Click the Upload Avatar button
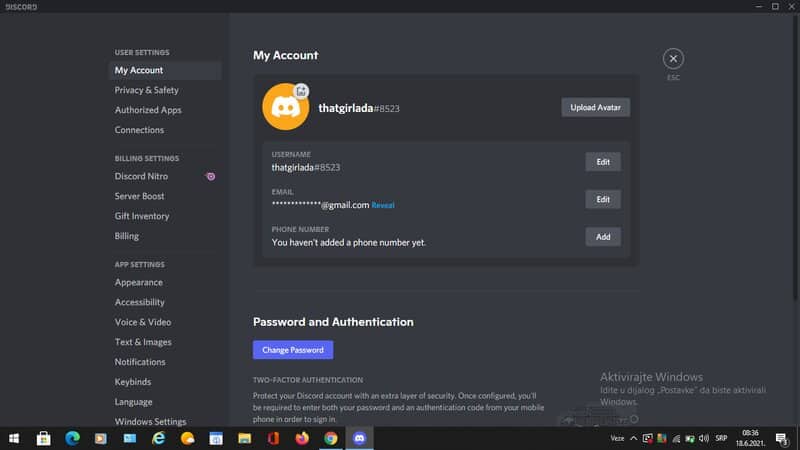800x450 pixels. coord(595,108)
